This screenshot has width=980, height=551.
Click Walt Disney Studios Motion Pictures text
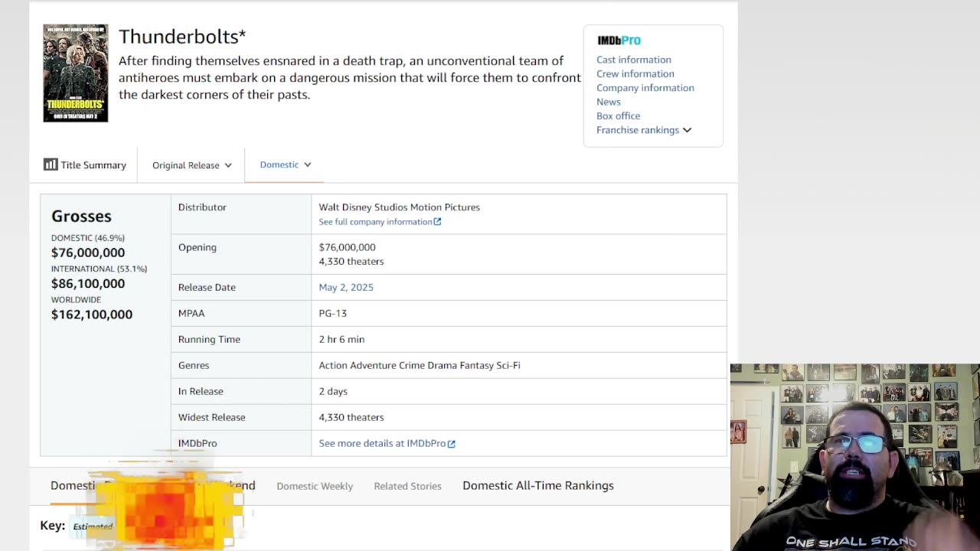(x=399, y=207)
